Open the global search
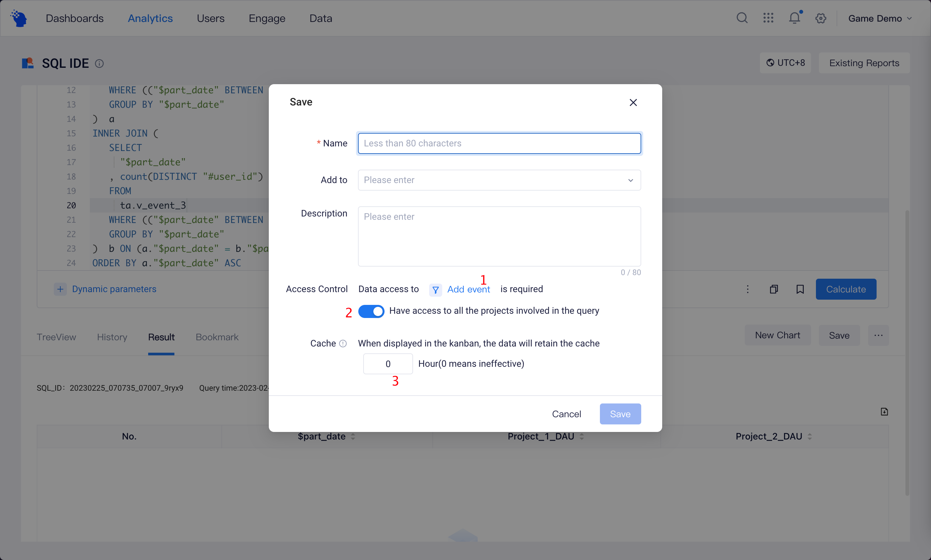Image resolution: width=931 pixels, height=560 pixels. point(742,18)
